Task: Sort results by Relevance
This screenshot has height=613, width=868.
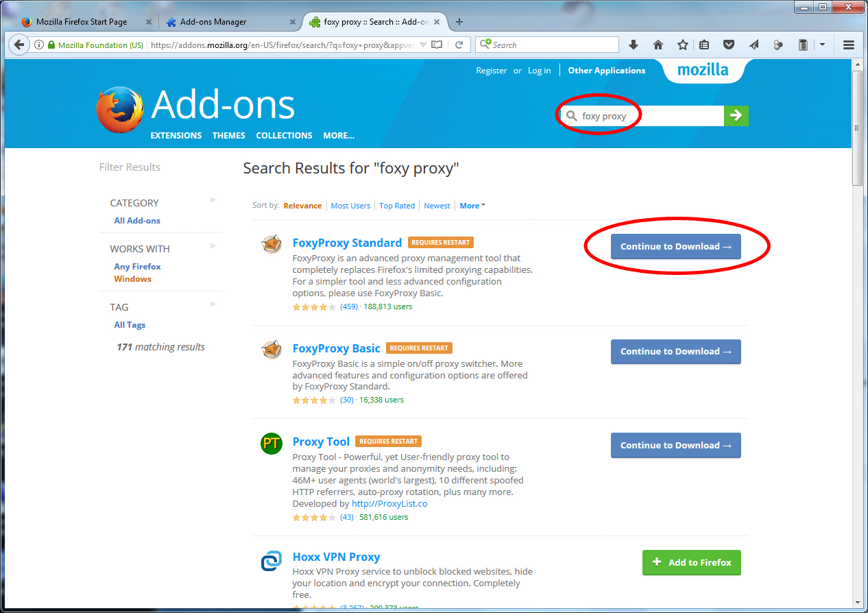Action: [302, 206]
